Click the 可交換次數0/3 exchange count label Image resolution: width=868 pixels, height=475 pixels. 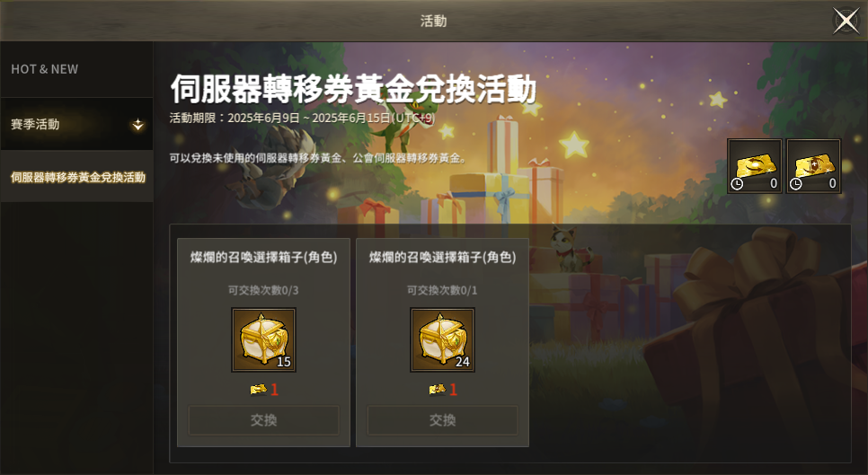(263, 290)
